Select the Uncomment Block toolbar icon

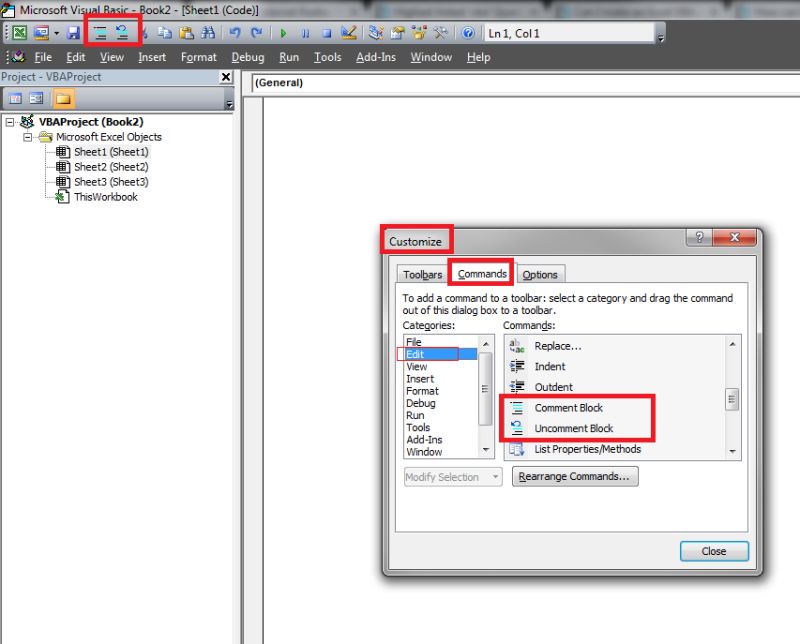pos(124,31)
